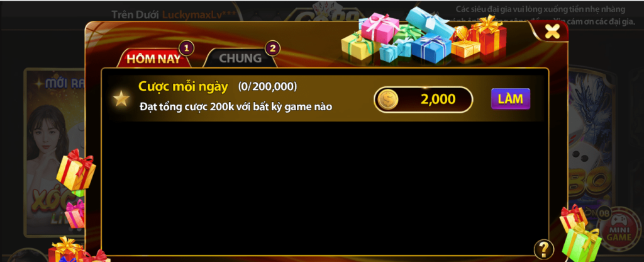Open the question mark help icon

(x=544, y=249)
